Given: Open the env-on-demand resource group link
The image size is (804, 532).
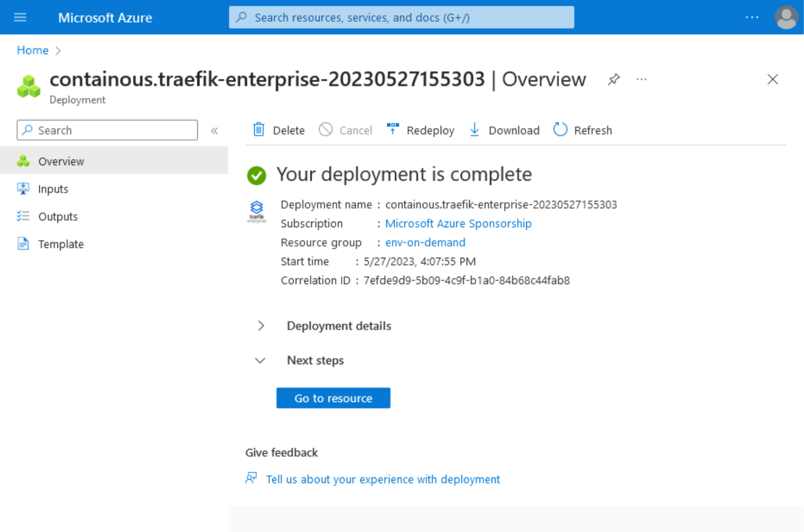Looking at the screenshot, I should [425, 242].
